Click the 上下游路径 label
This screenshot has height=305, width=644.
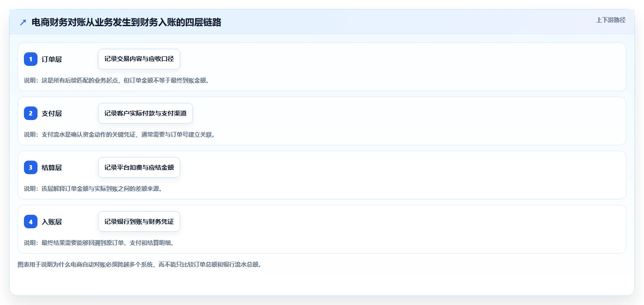tap(611, 20)
